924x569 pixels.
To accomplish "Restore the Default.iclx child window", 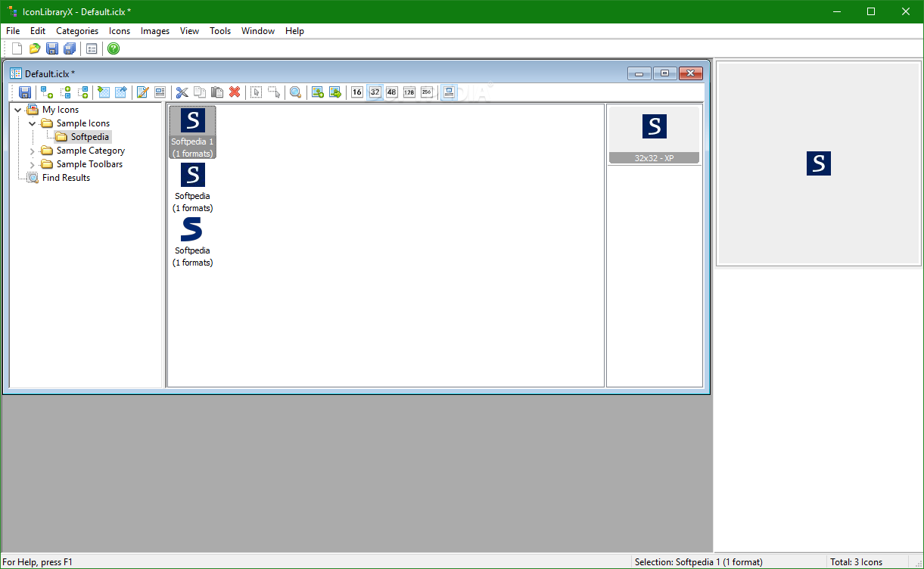I will tap(664, 73).
